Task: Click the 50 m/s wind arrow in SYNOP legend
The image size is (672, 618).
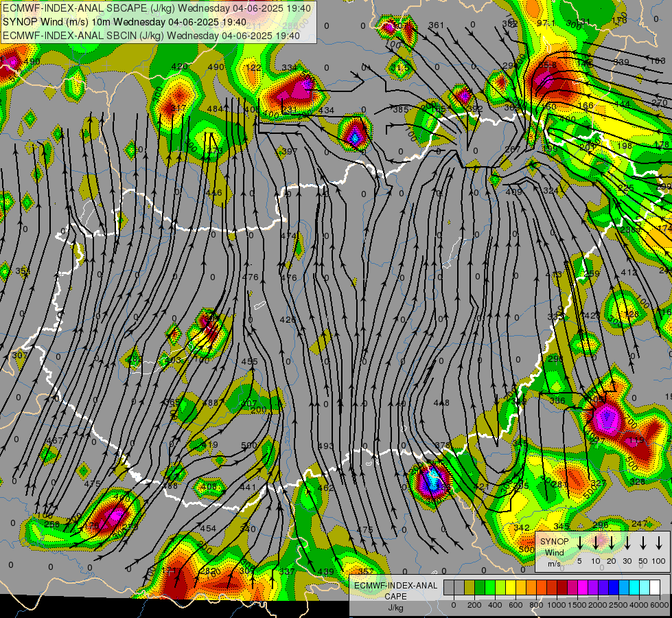Action: 643,543
